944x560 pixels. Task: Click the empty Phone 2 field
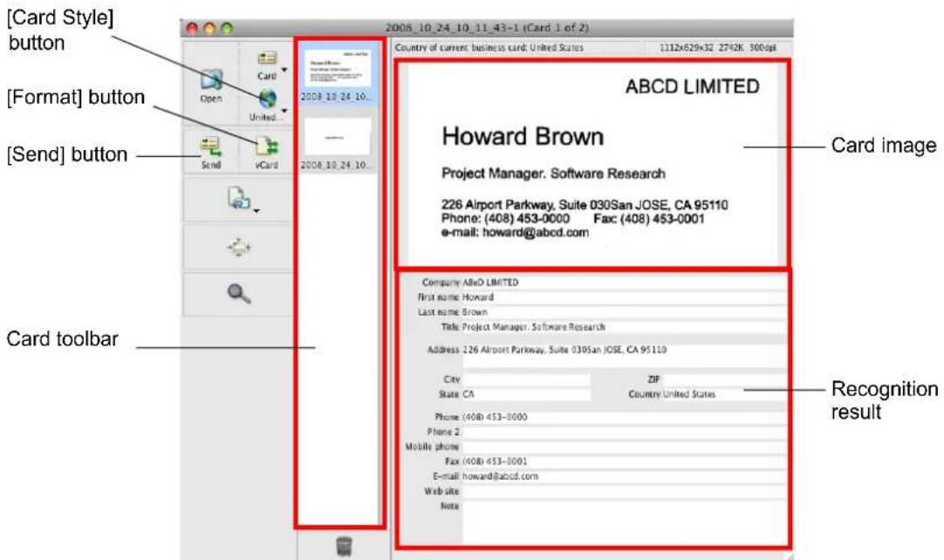[x=624, y=432]
